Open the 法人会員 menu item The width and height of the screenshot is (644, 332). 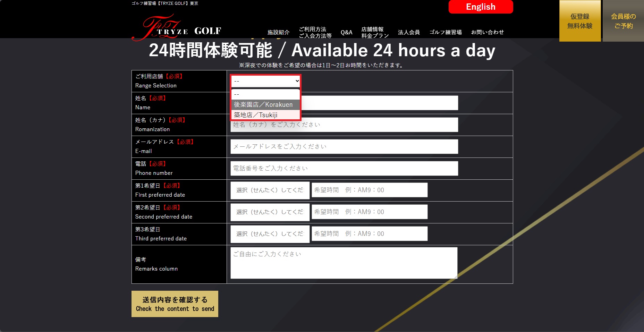409,32
